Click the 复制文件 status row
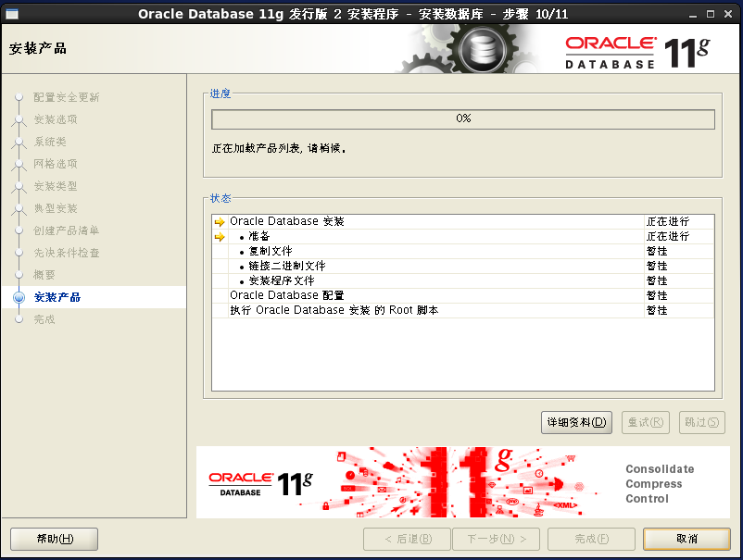 coord(463,252)
